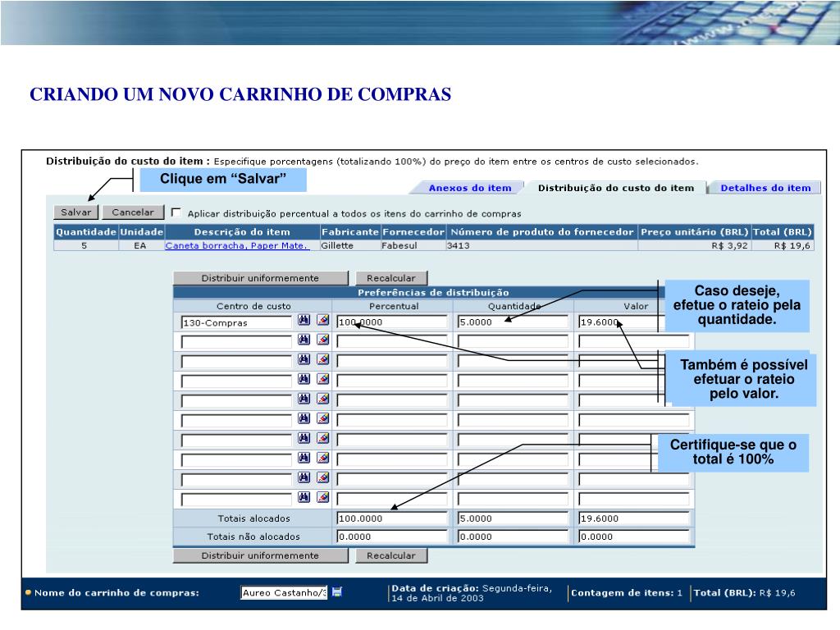This screenshot has height=630, width=840.
Task: Click the empty Percentual field in cost center row 2
Action: [391, 341]
